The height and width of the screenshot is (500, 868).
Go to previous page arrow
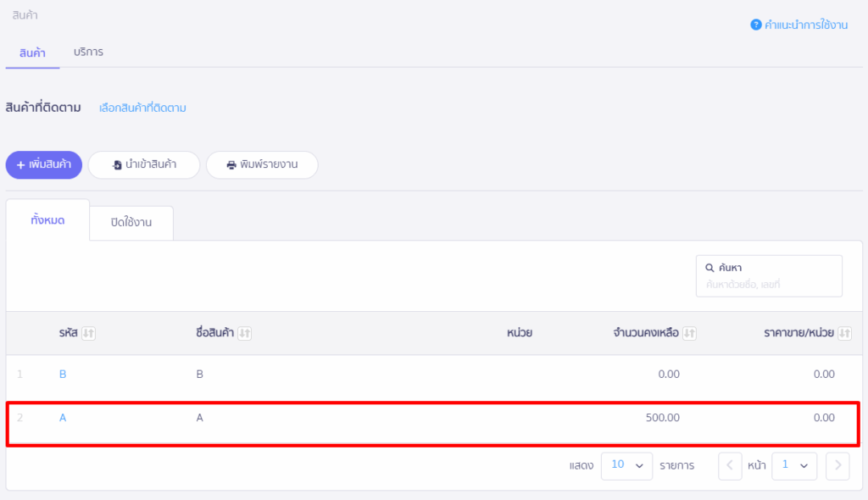[x=730, y=465]
